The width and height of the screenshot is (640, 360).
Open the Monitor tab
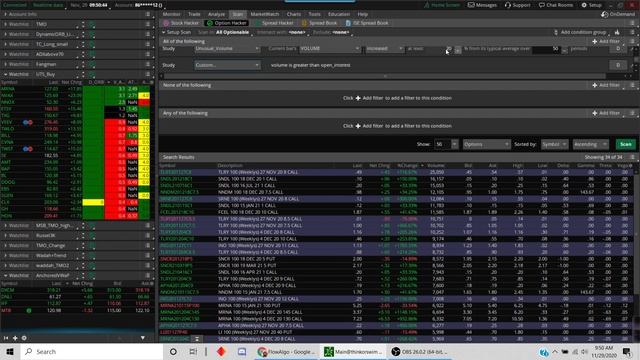[171, 14]
